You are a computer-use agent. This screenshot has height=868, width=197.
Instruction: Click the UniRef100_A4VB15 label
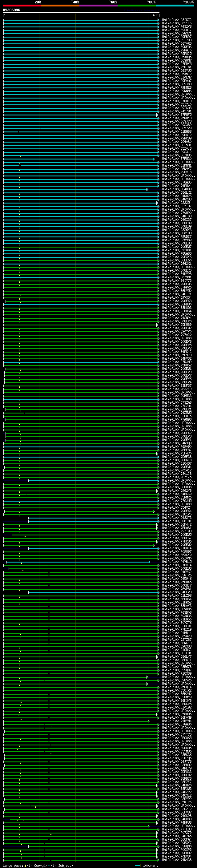point(177,562)
